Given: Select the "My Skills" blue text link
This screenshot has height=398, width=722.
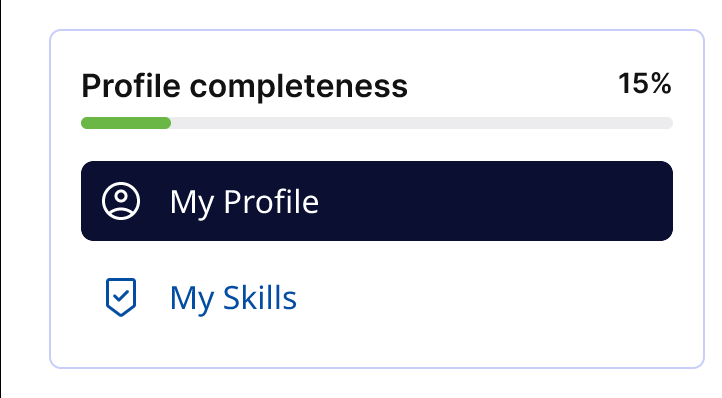Looking at the screenshot, I should (233, 298).
